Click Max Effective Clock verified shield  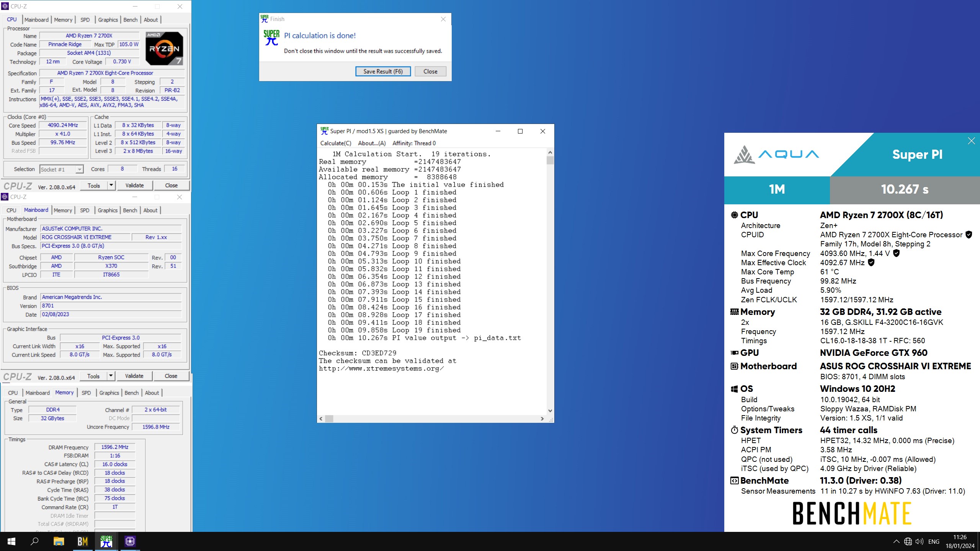pos(871,262)
